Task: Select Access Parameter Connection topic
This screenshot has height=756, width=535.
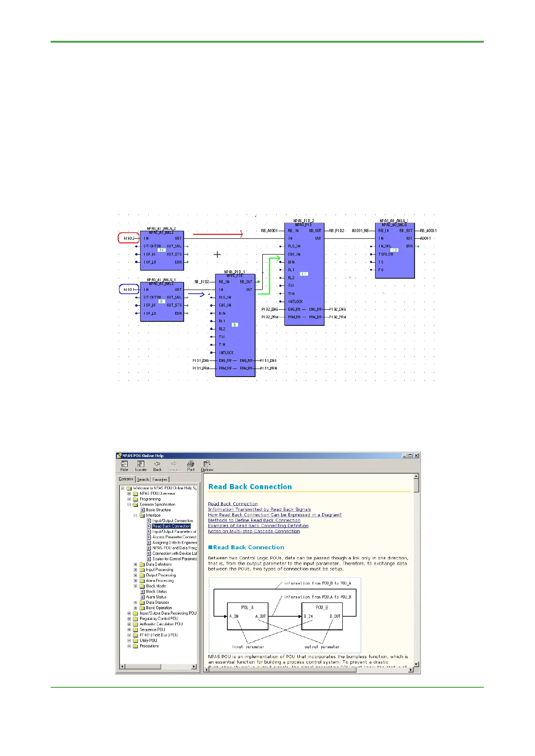Action: pyautogui.click(x=174, y=537)
